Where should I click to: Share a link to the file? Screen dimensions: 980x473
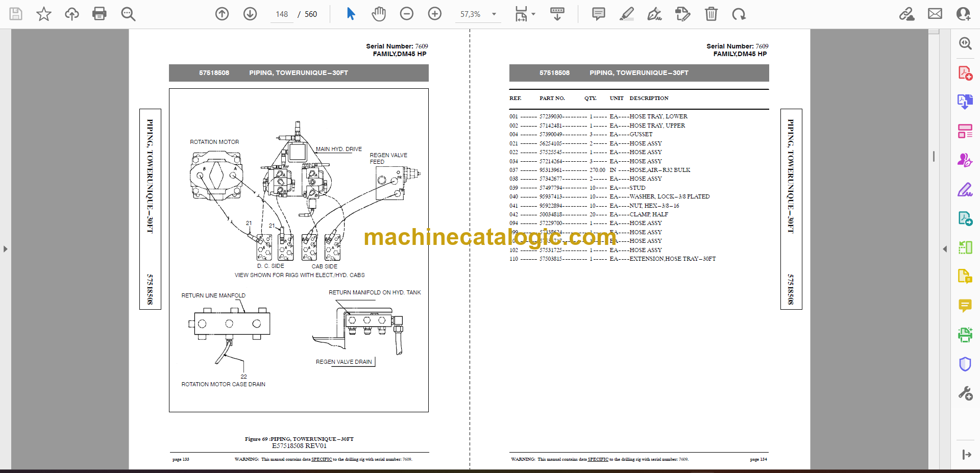click(x=907, y=14)
